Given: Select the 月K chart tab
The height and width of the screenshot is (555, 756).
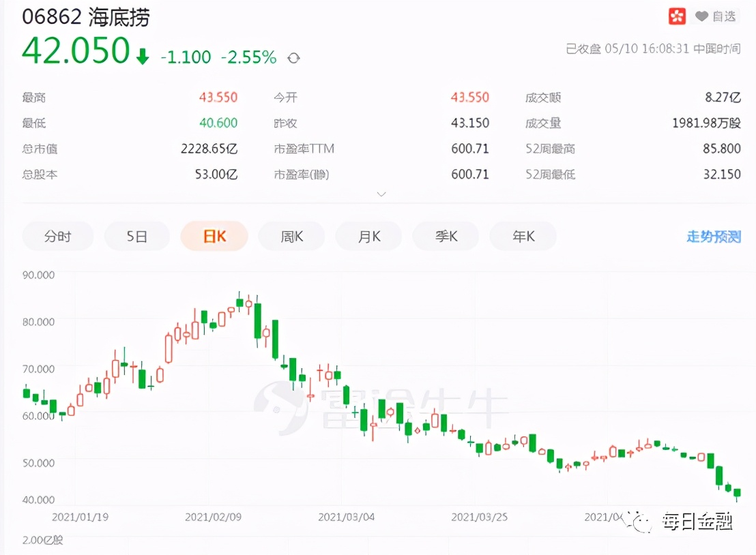Looking at the screenshot, I should pos(369,236).
